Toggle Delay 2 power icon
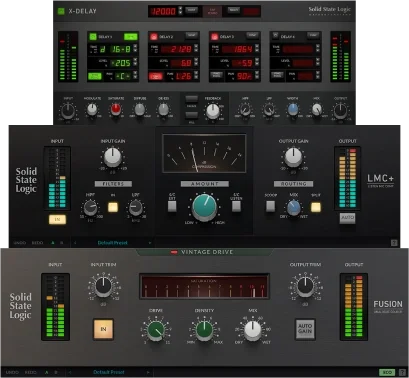 pos(154,36)
